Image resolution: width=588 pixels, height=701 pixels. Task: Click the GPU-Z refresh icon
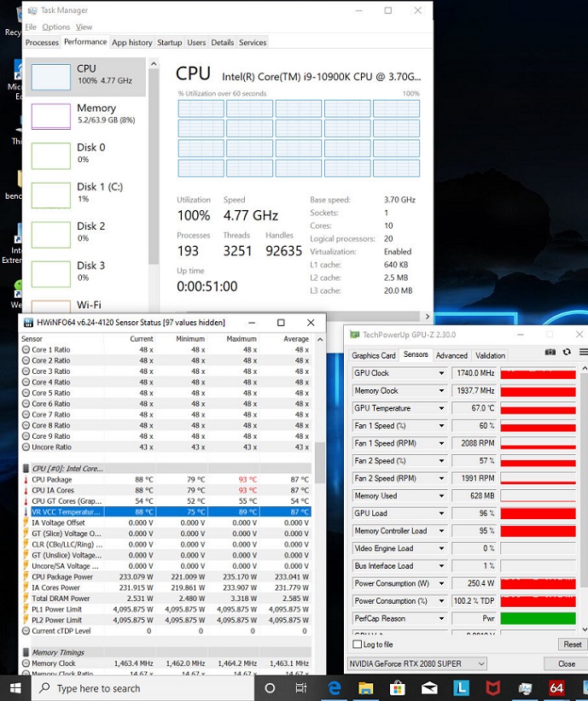(567, 352)
